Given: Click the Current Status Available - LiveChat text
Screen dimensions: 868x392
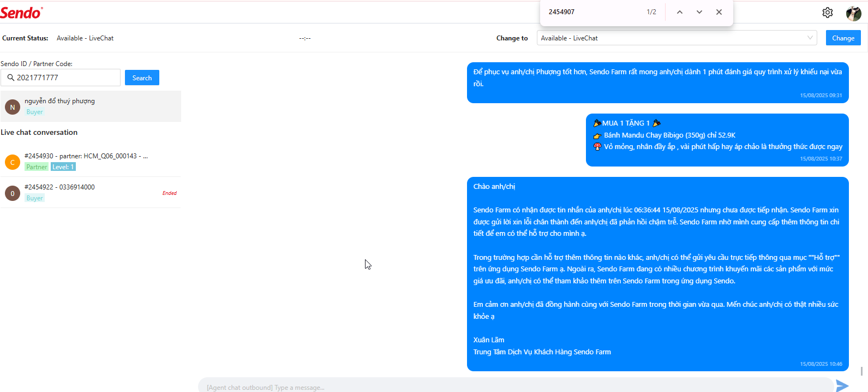Looking at the screenshot, I should point(85,38).
